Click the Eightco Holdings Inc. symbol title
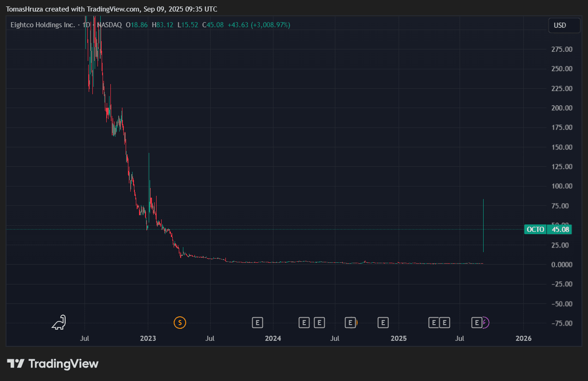Image resolution: width=588 pixels, height=381 pixels. pyautogui.click(x=42, y=25)
